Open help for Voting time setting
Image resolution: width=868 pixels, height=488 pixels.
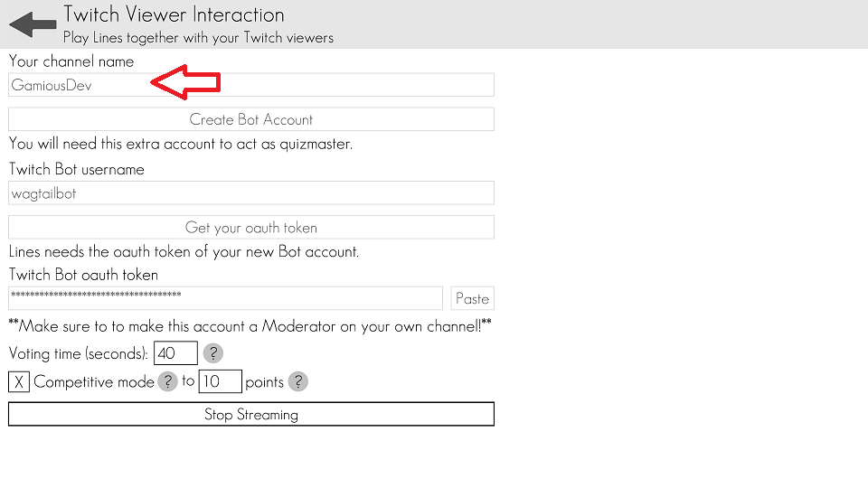[212, 353]
